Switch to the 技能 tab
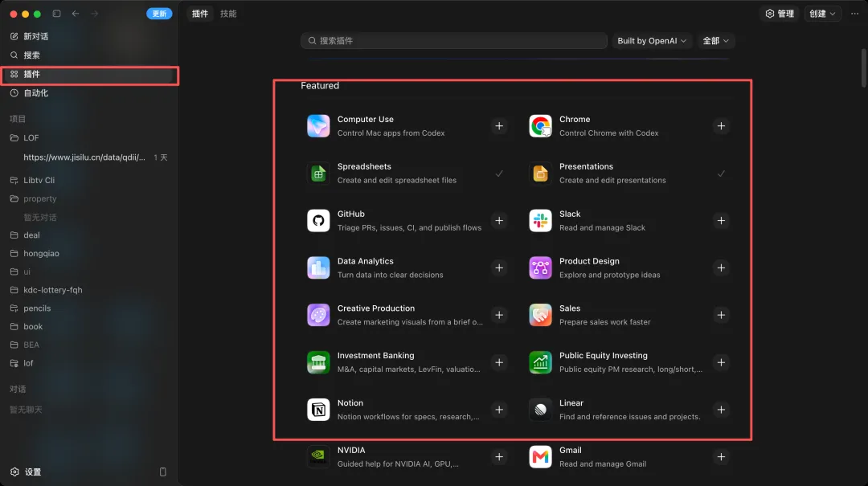The image size is (868, 486). point(228,14)
